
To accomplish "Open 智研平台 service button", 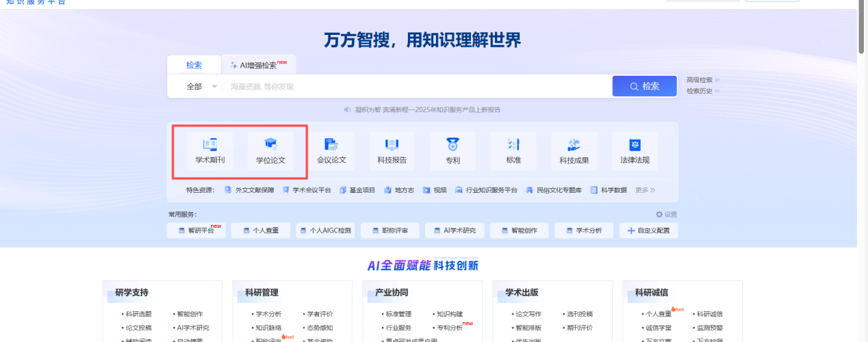I will coord(196,231).
